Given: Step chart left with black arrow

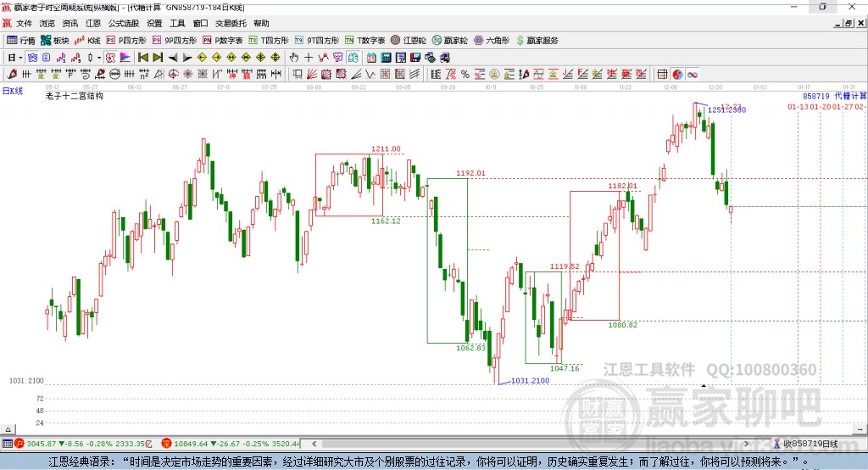Looking at the screenshot, I should pyautogui.click(x=173, y=58).
